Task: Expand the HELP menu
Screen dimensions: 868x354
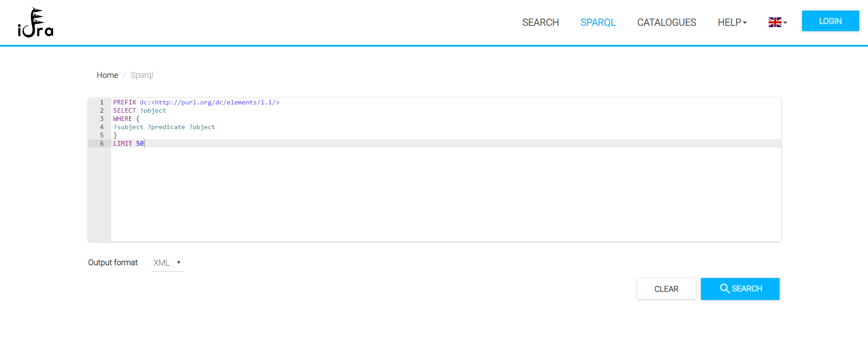Action: point(732,22)
